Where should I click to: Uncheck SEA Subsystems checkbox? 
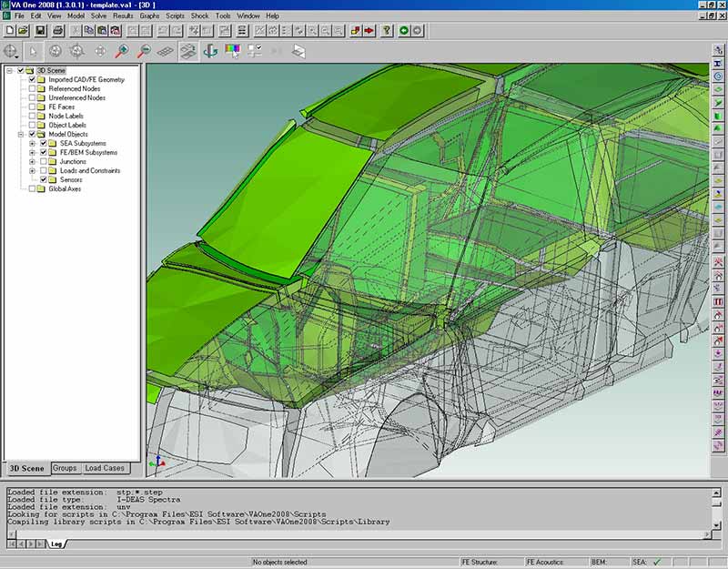pos(43,143)
